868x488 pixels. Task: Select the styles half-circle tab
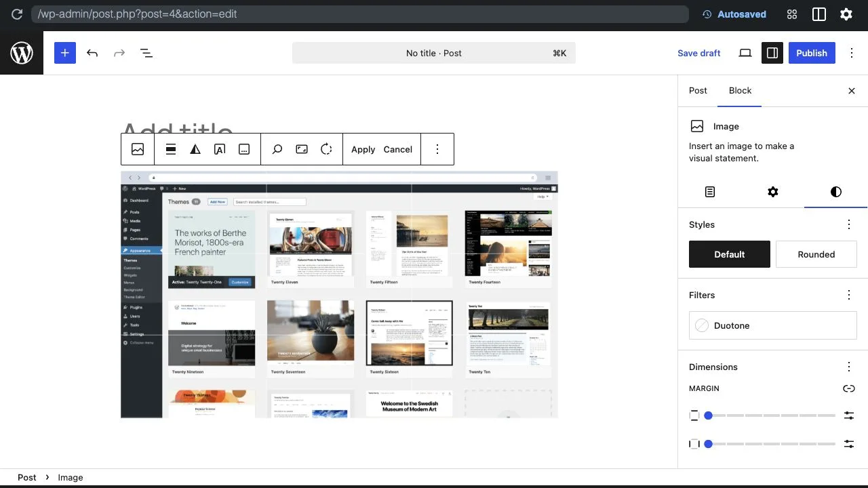[x=835, y=192]
